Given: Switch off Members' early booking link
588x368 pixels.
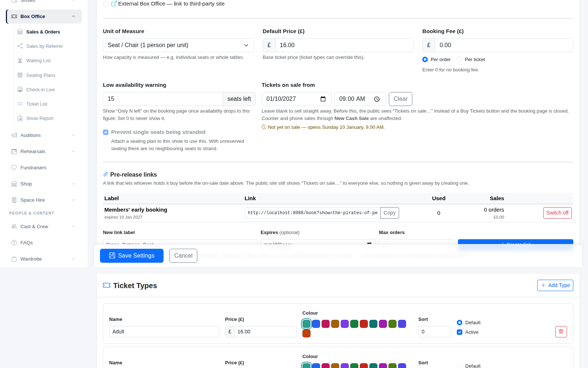Looking at the screenshot, I should (557, 213).
